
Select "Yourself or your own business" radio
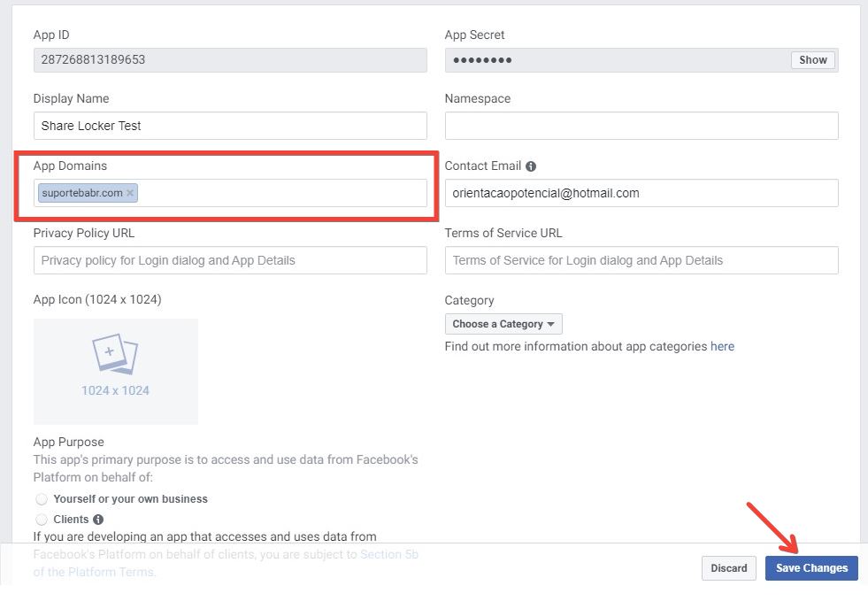tap(42, 499)
